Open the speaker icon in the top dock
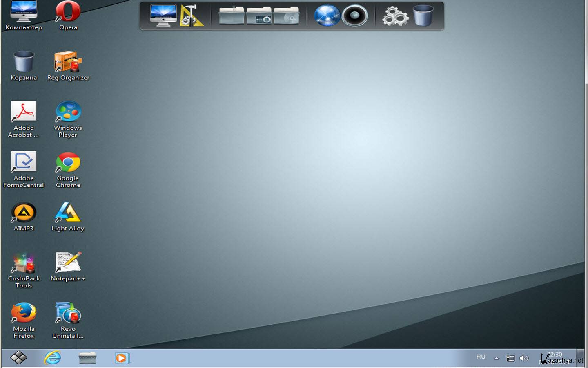This screenshot has width=588, height=368. pyautogui.click(x=354, y=16)
